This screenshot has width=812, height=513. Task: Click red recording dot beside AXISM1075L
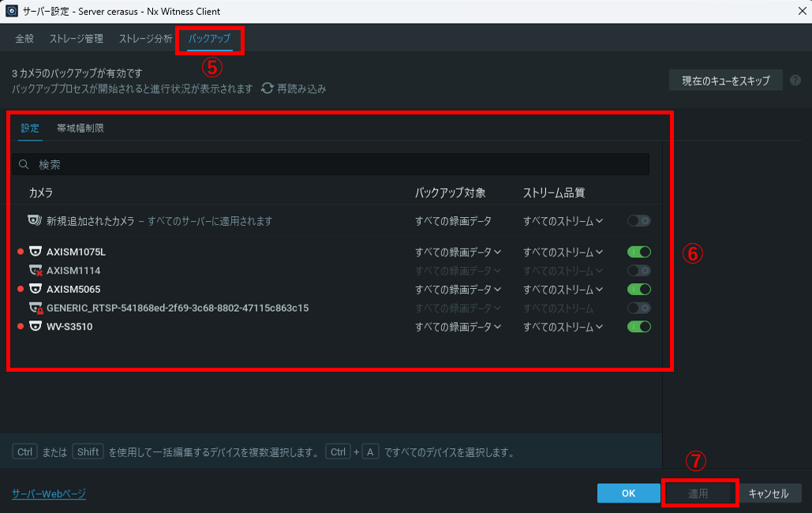[21, 251]
